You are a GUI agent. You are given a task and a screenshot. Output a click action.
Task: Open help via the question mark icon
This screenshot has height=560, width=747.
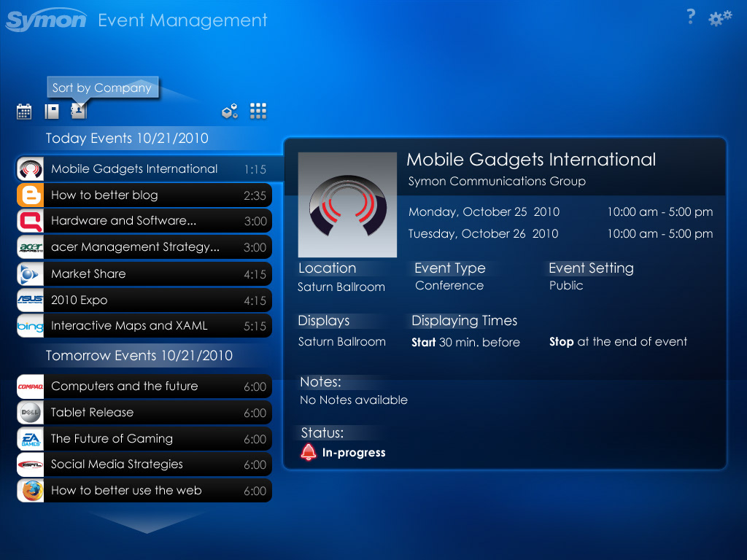tap(690, 17)
